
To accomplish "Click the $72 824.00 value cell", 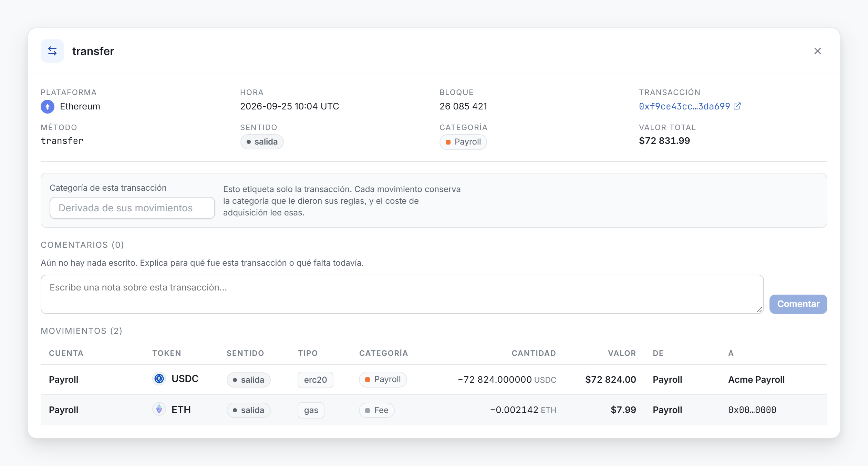I will click(x=610, y=379).
